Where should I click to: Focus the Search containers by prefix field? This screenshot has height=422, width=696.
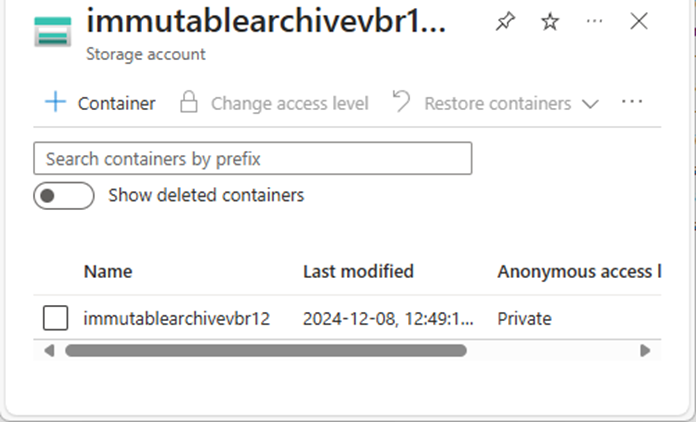(x=253, y=158)
